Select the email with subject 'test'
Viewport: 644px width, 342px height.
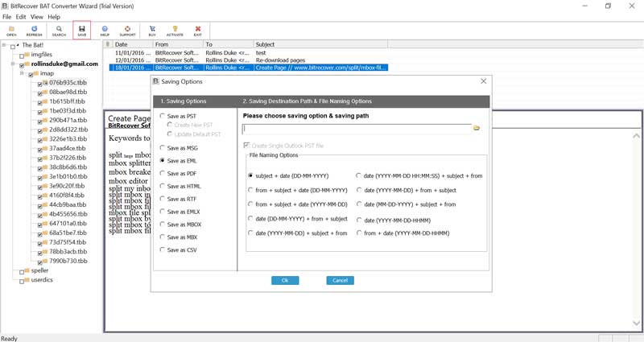pos(250,53)
